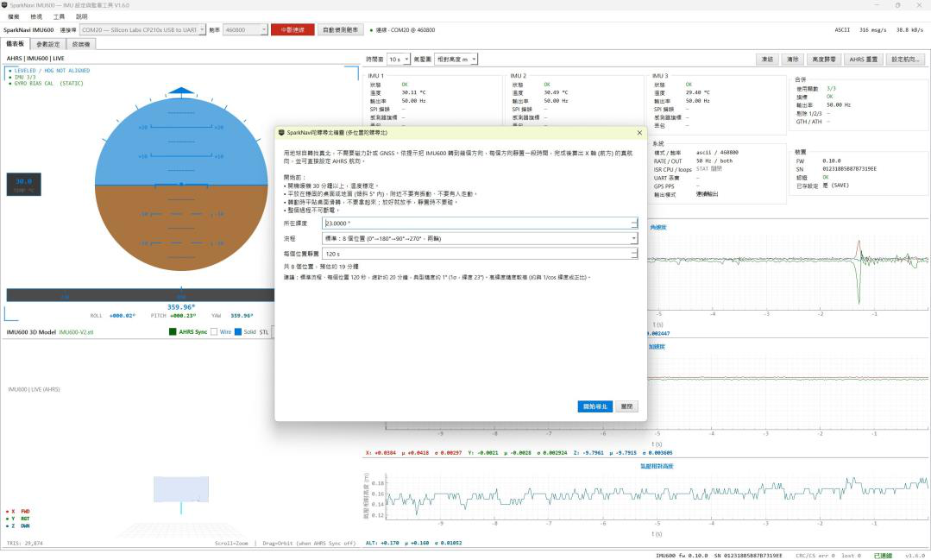
Task: Click the IMU600 3D model block
Action: [x=181, y=489]
